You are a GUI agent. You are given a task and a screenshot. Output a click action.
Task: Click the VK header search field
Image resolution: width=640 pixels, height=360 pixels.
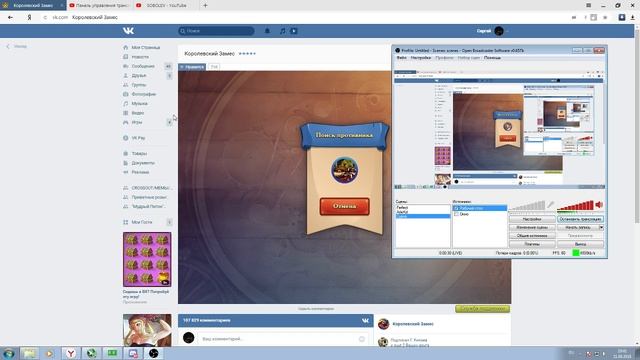pyautogui.click(x=216, y=31)
